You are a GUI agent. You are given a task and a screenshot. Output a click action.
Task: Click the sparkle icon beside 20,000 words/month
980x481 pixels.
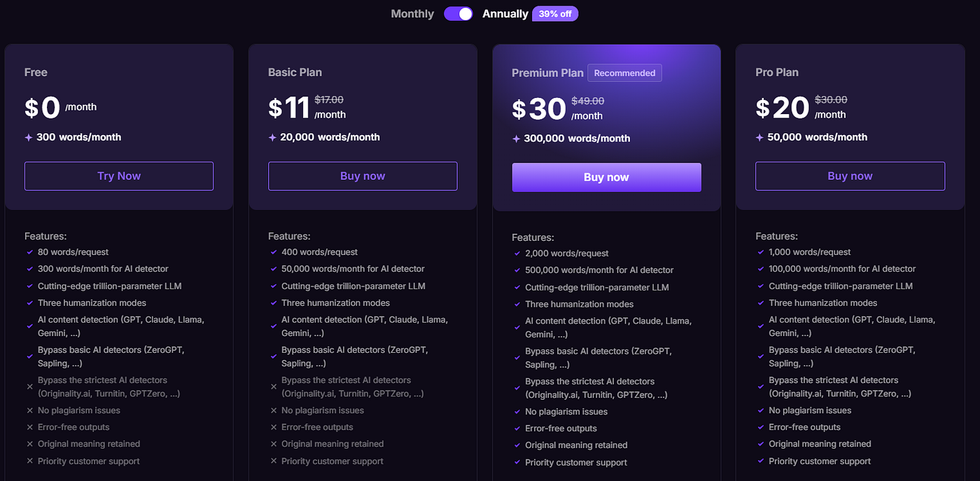(272, 137)
